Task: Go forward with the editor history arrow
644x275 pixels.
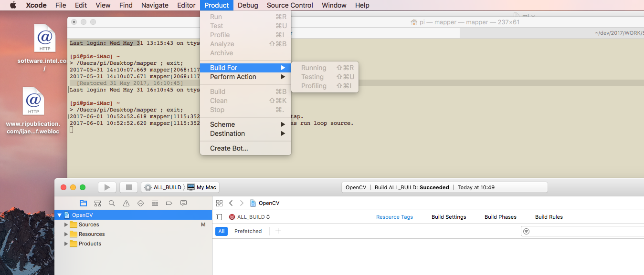Action: click(x=242, y=203)
